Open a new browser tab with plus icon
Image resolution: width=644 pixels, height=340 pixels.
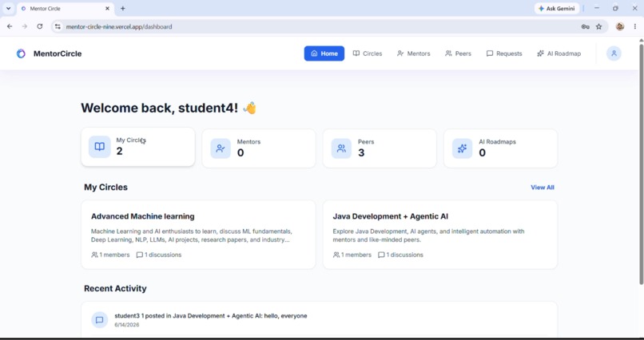pyautogui.click(x=122, y=8)
